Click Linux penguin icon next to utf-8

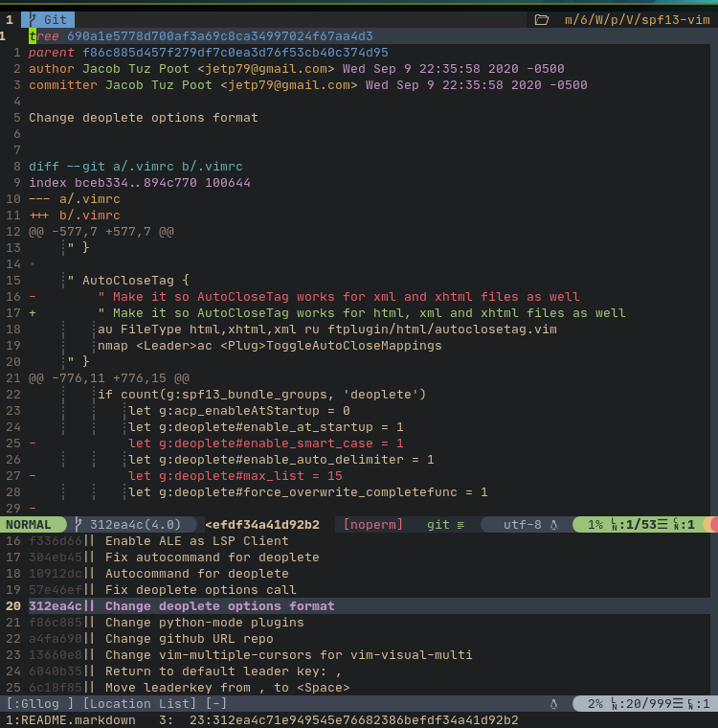[x=553, y=525]
